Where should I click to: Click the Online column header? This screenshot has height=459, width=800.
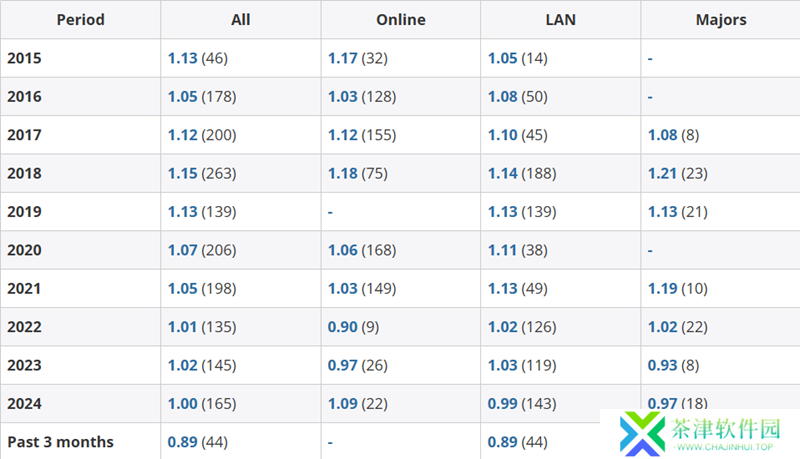tap(400, 20)
